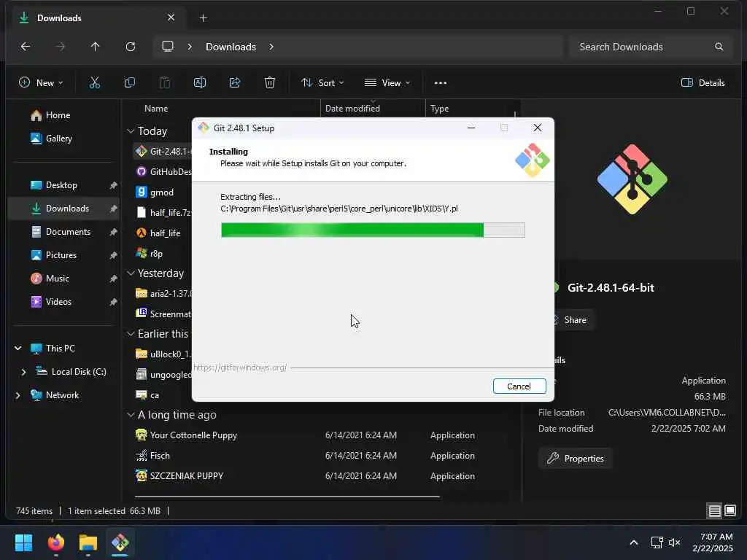
Task: Click the Rename icon in toolbar
Action: click(x=200, y=83)
